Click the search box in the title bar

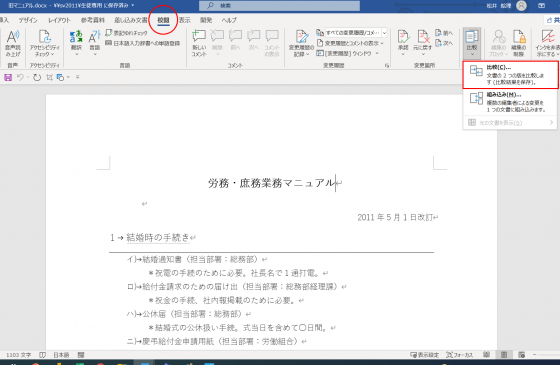[279, 5]
